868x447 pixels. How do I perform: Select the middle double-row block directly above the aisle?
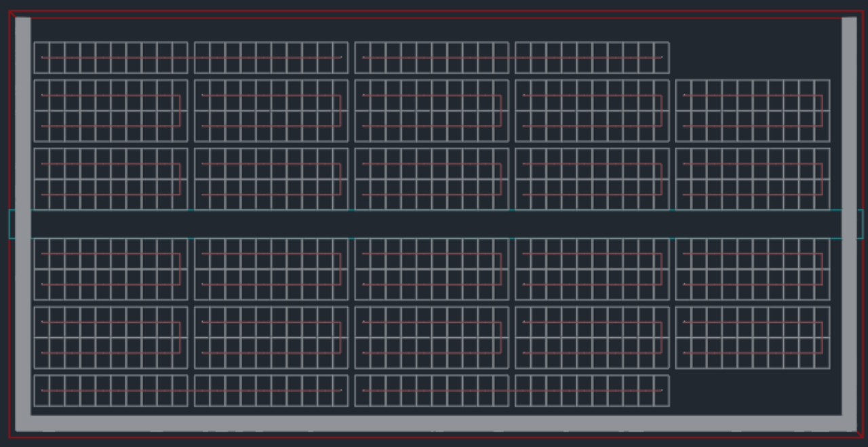tap(431, 179)
